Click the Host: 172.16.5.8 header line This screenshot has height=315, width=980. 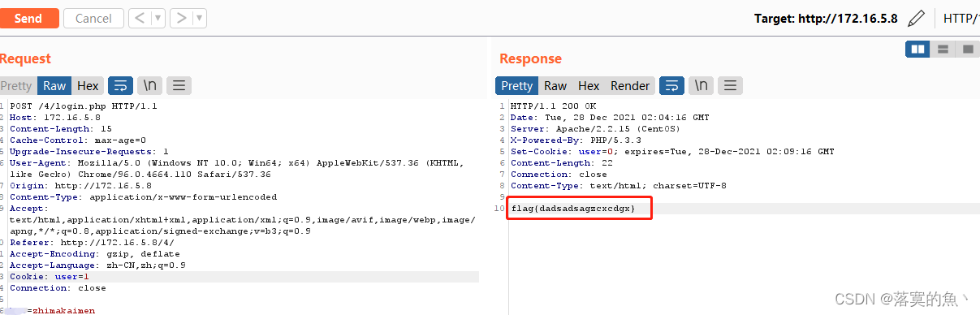tap(55, 118)
